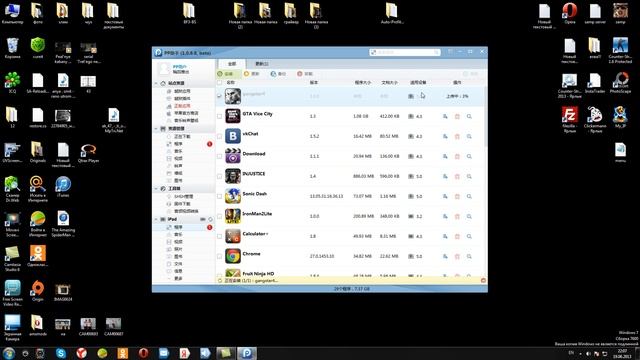Toggle the select-all checkbox in list header
The height and width of the screenshot is (360, 640).
coord(220,82)
